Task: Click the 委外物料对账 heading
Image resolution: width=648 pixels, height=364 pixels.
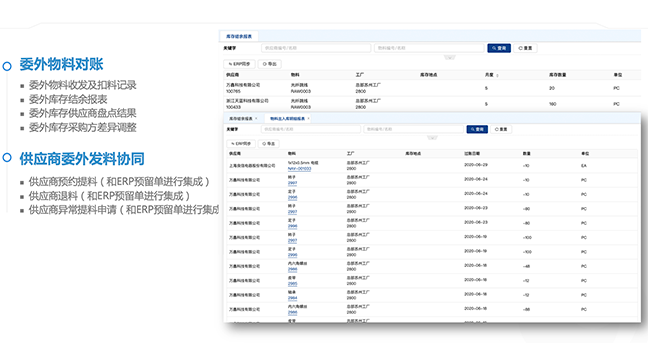Action: [x=61, y=64]
